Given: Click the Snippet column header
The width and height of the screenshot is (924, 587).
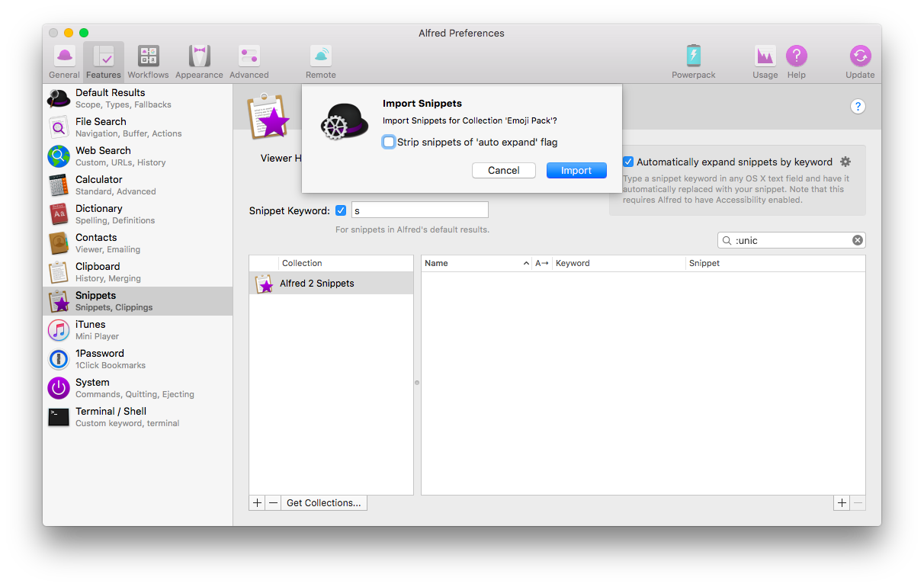Looking at the screenshot, I should [x=775, y=263].
